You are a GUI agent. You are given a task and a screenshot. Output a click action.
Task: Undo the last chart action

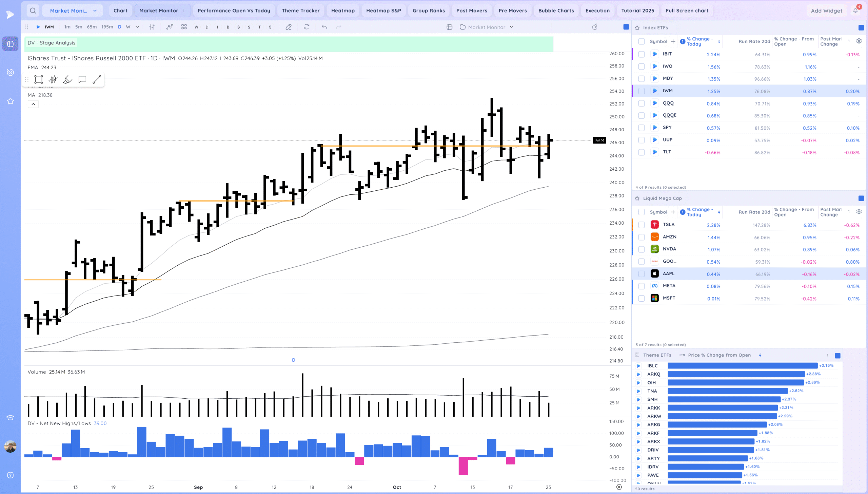point(324,27)
